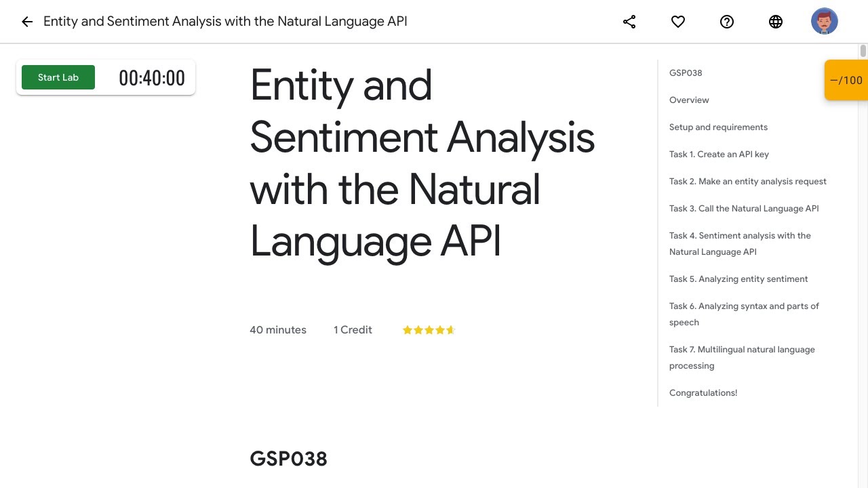Click the page vertical scrollbar thumb

[x=863, y=51]
